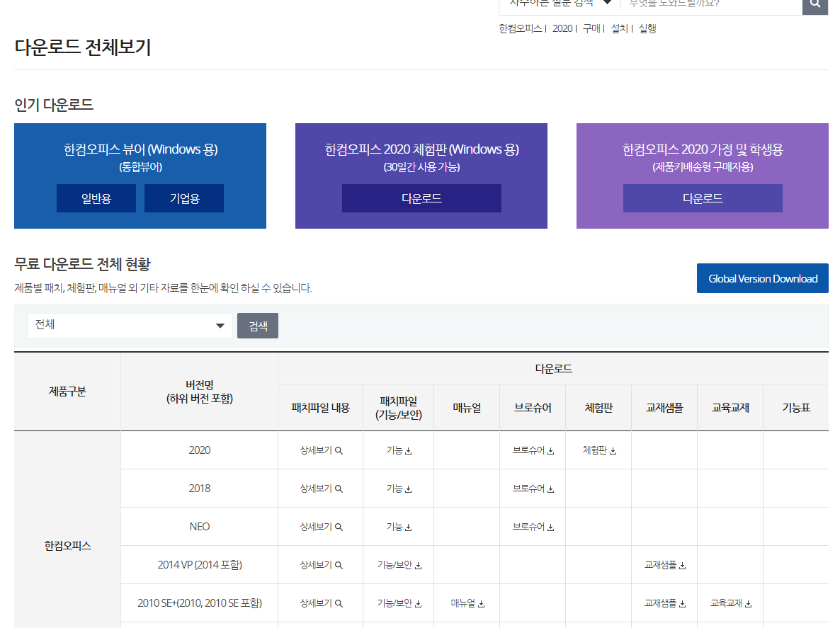840x628 pixels.
Task: Click the 매뉴얼 column header
Action: point(467,408)
